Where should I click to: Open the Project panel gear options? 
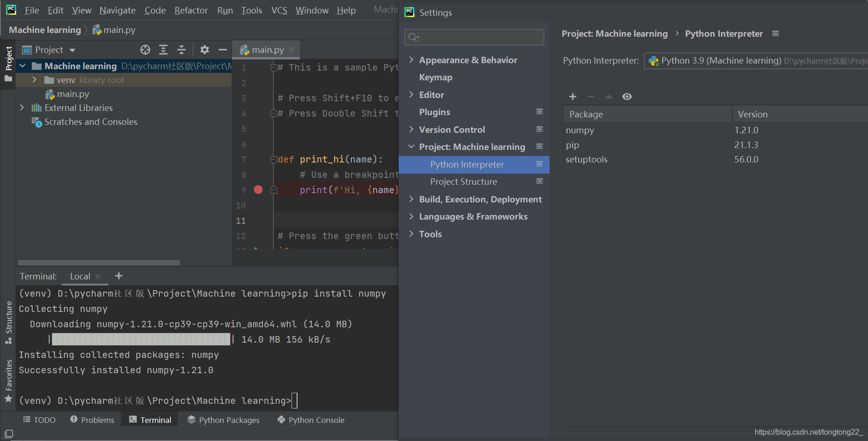(x=205, y=50)
